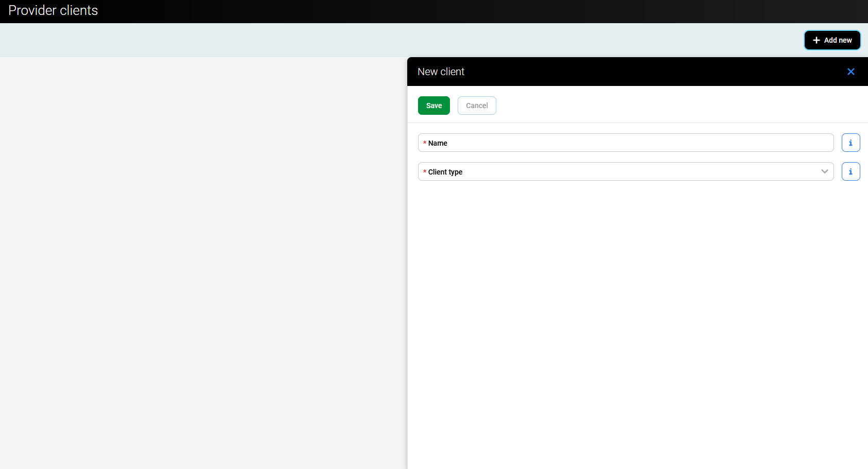Show info for the Client type field
868x469 pixels.
point(850,171)
